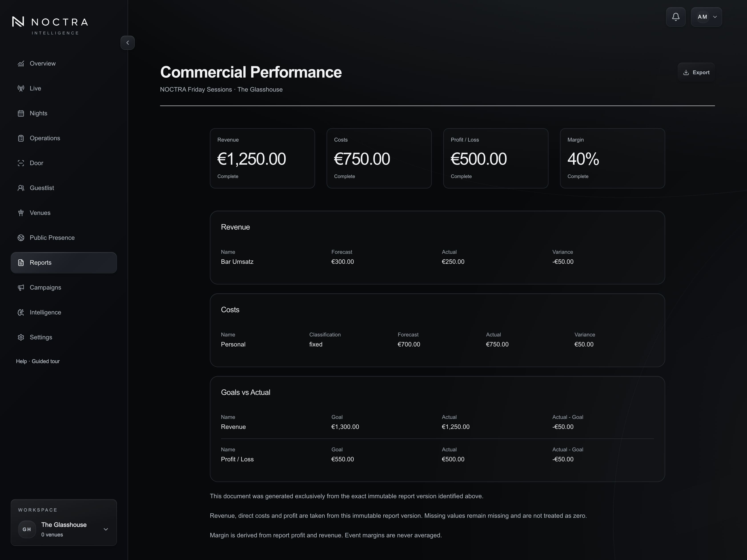The height and width of the screenshot is (560, 747).
Task: Click the Nights calendar icon
Action: click(21, 113)
